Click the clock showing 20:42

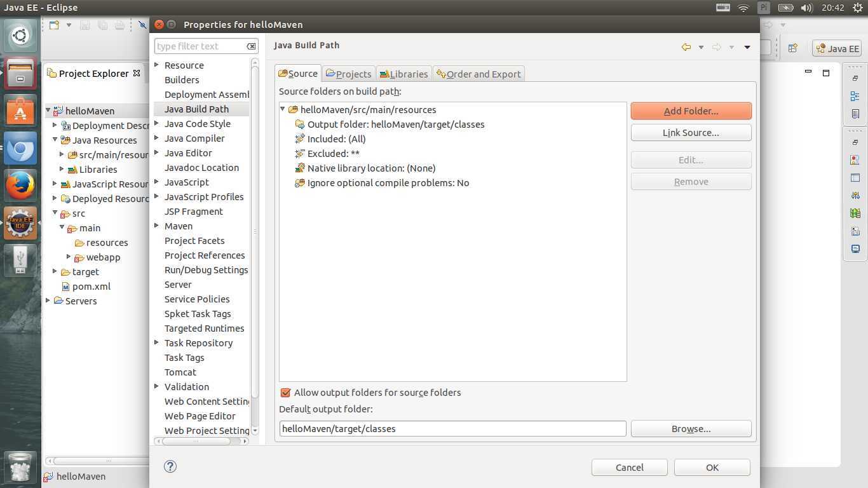pyautogui.click(x=832, y=8)
